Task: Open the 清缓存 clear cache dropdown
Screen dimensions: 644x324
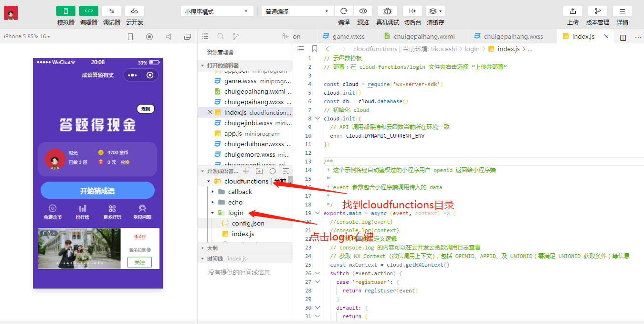Action: (x=435, y=11)
